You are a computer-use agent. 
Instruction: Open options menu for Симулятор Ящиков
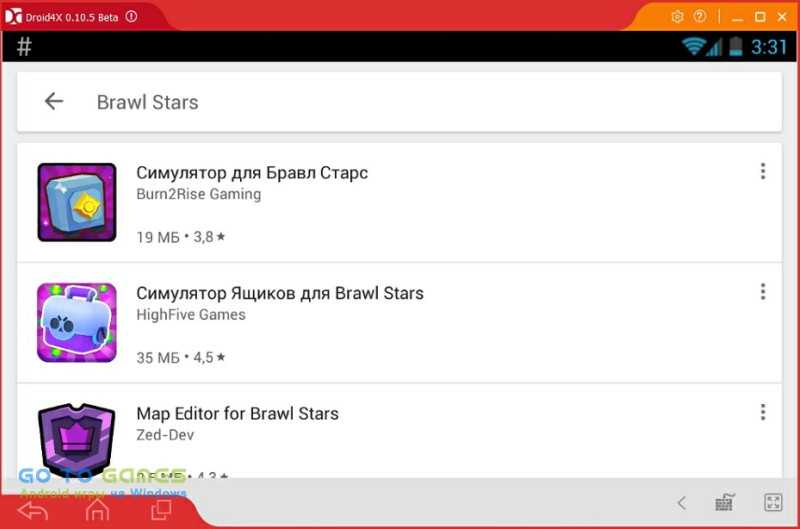[763, 292]
